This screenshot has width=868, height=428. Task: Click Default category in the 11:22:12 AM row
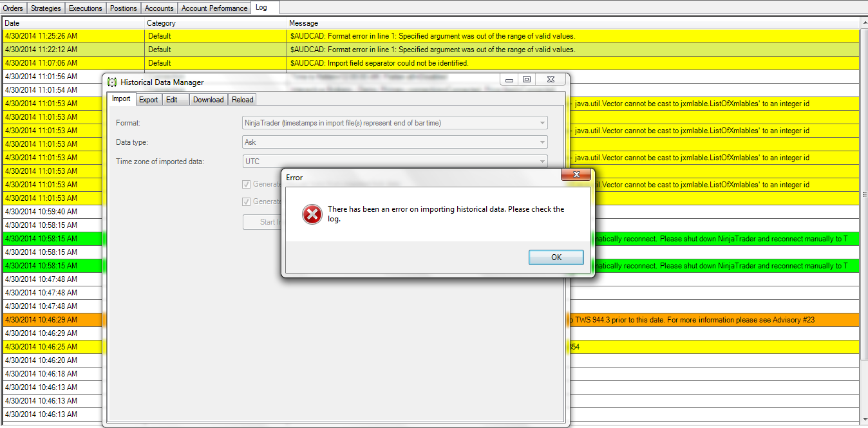(x=160, y=50)
